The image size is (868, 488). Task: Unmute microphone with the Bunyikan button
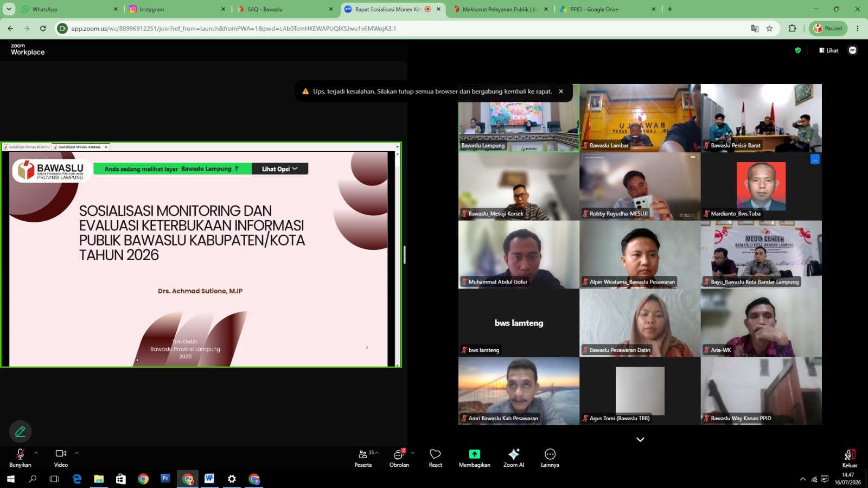coord(20,458)
